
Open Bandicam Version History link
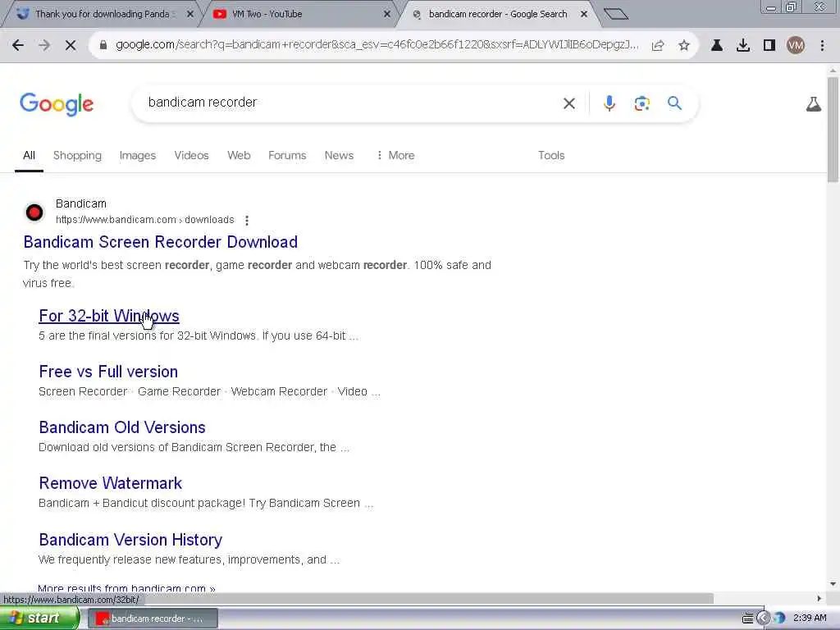(x=130, y=540)
